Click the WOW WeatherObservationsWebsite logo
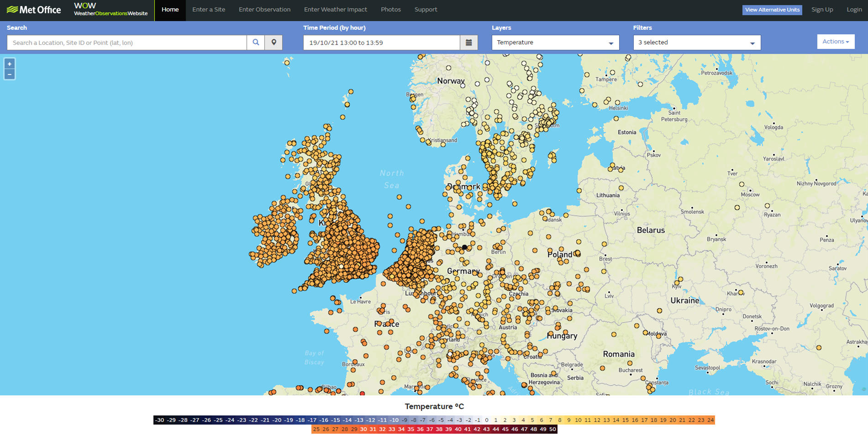Image resolution: width=868 pixels, height=440 pixels. (x=110, y=9)
